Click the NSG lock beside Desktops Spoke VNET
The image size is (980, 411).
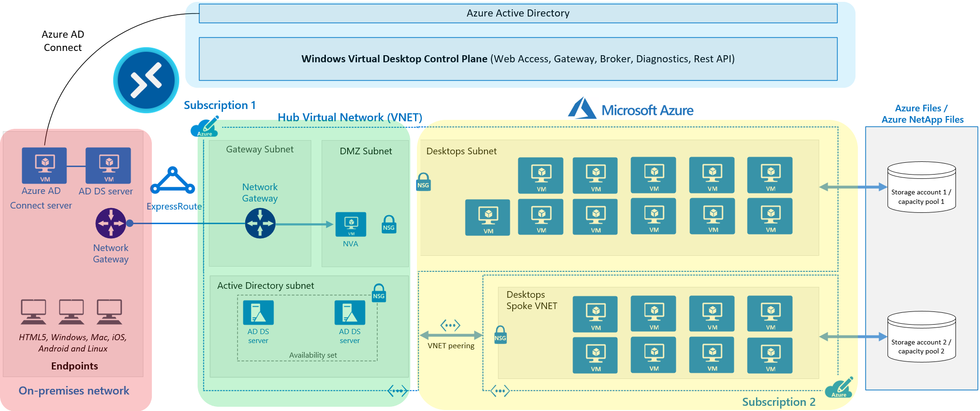tap(500, 335)
